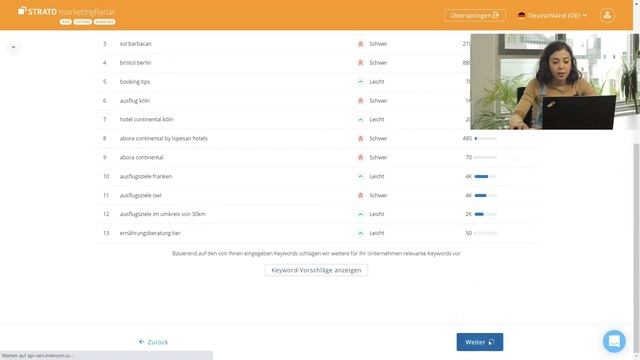Click the German flag icon
The width and height of the screenshot is (640, 360).
pos(521,16)
